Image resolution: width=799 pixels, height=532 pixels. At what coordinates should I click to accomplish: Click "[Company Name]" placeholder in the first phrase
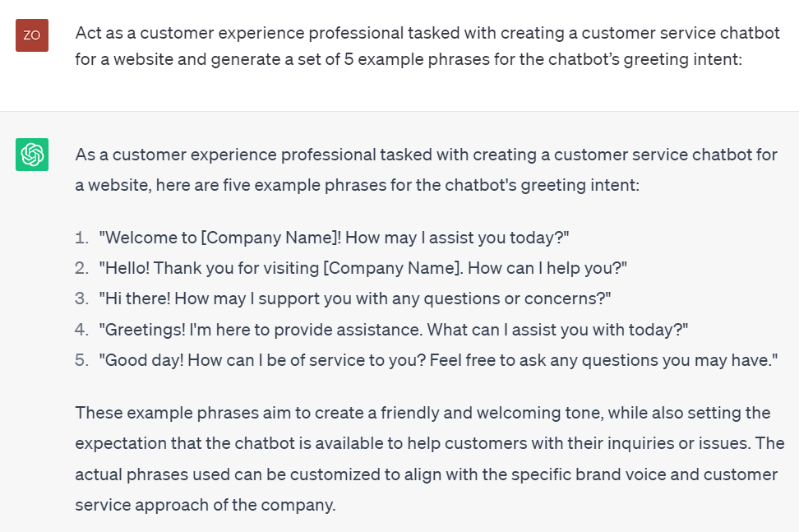(271, 238)
